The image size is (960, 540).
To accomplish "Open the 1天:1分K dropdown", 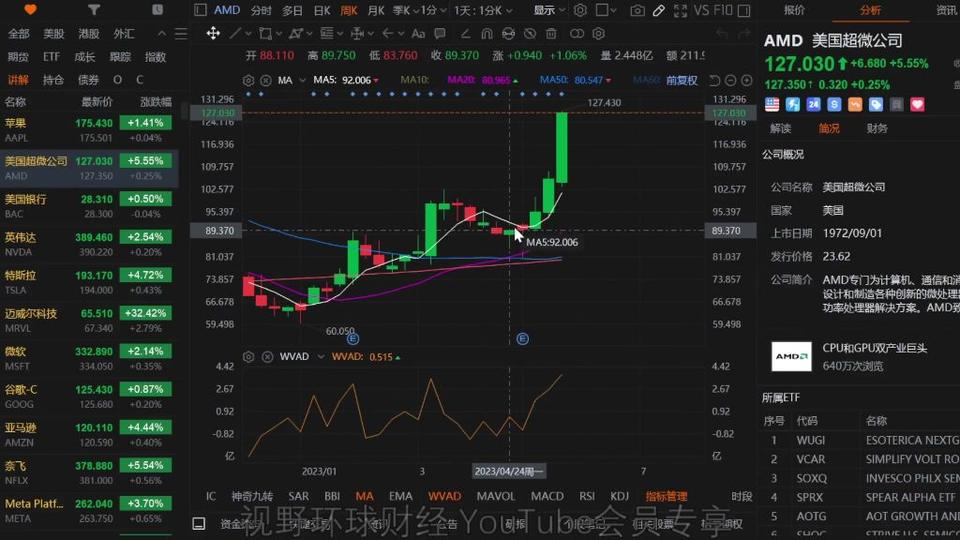I will (483, 10).
